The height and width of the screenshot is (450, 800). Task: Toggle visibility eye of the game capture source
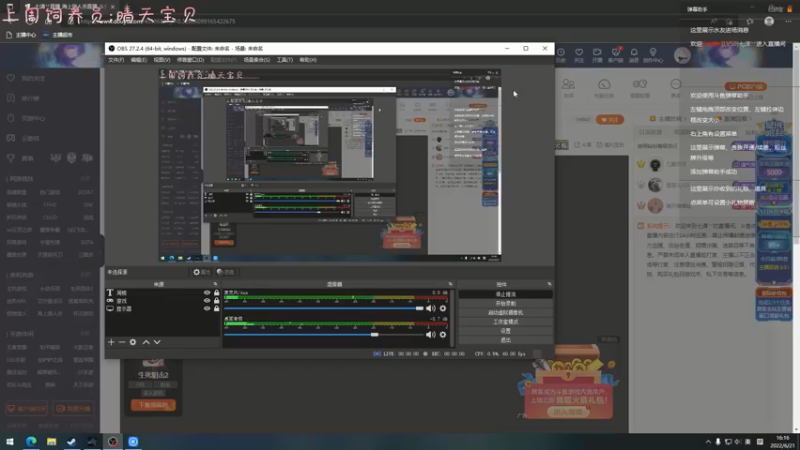point(207,301)
